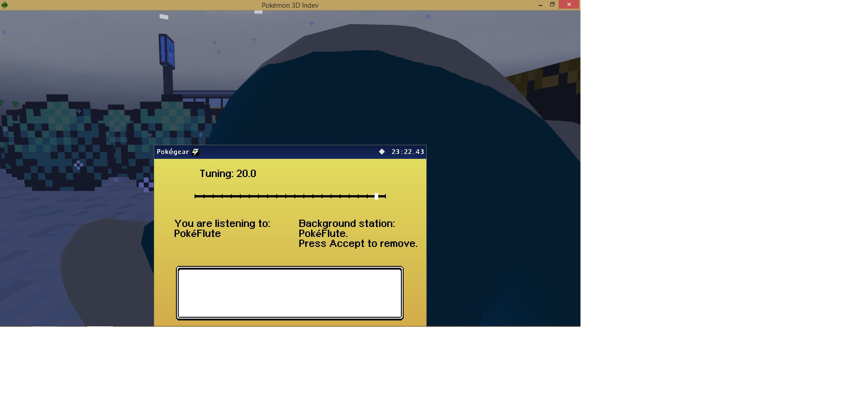
Task: Click 'Press Accept to remove.' text
Action: (x=357, y=244)
